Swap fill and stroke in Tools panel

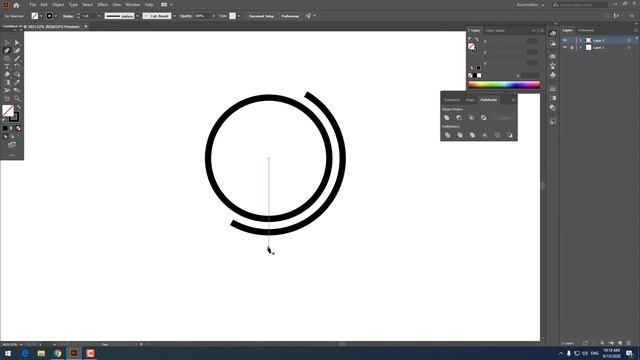(x=18, y=107)
